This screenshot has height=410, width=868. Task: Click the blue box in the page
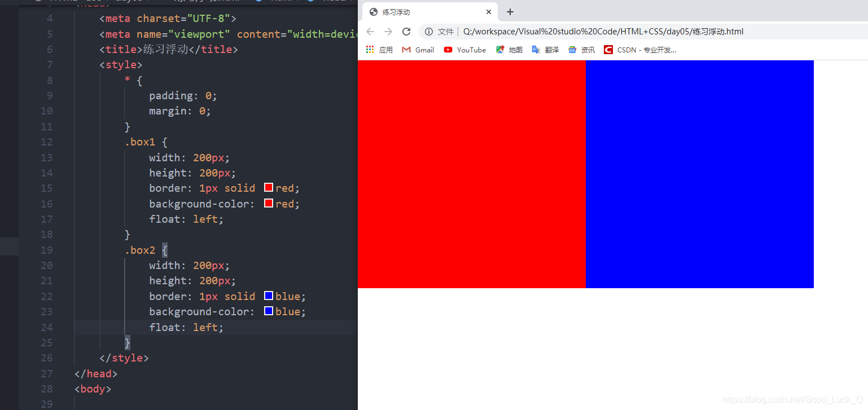(700, 174)
